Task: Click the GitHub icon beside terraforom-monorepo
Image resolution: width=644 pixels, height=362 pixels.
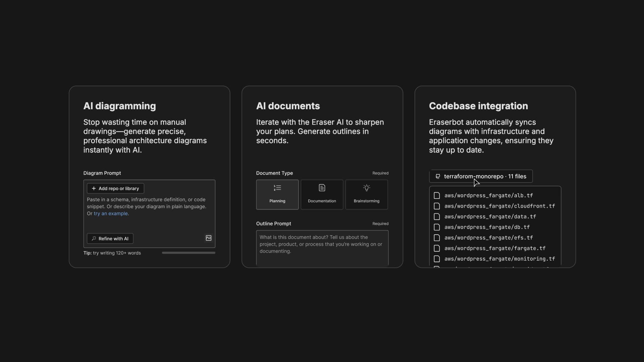Action: pos(438,176)
